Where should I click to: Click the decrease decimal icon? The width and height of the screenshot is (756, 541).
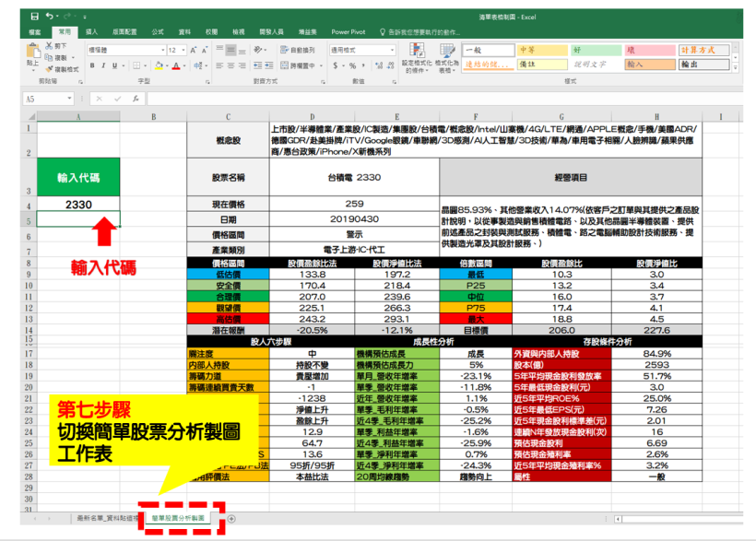click(x=391, y=65)
